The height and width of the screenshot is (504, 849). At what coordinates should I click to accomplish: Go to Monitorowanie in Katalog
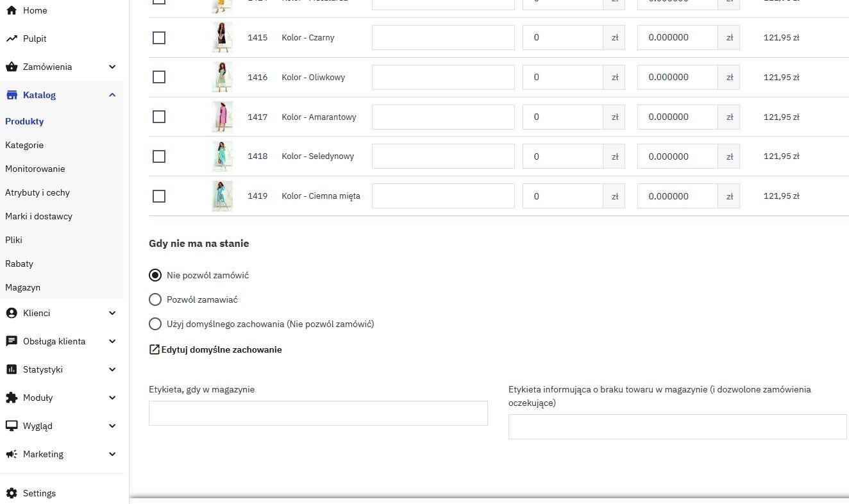point(35,169)
